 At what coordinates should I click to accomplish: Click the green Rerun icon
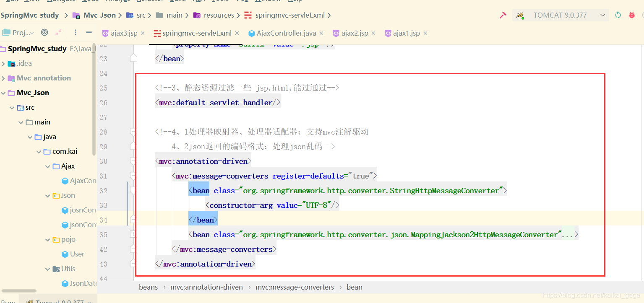point(618,15)
